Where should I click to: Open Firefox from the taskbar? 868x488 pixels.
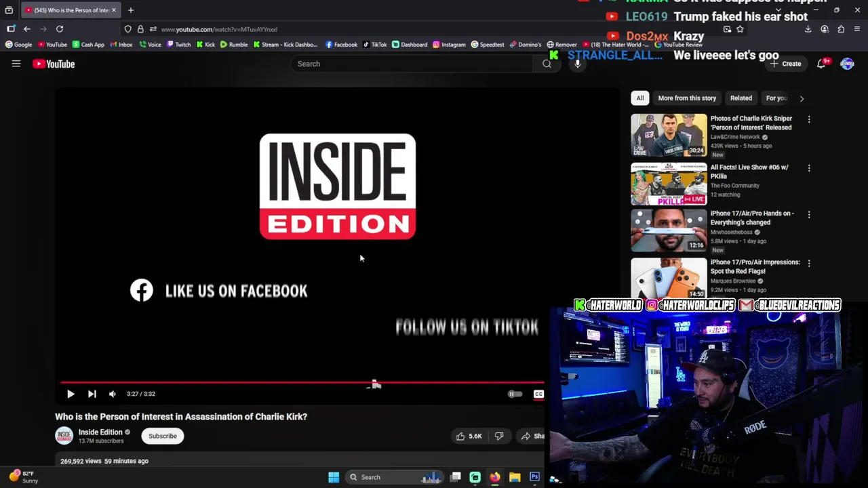(495, 477)
